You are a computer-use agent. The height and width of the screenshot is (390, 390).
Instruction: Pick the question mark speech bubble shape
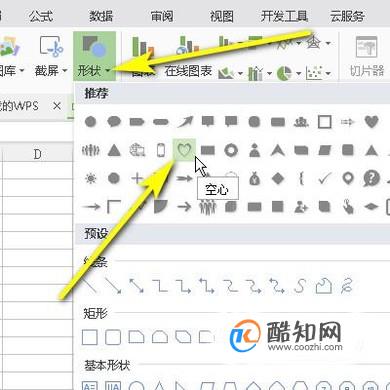click(x=371, y=178)
